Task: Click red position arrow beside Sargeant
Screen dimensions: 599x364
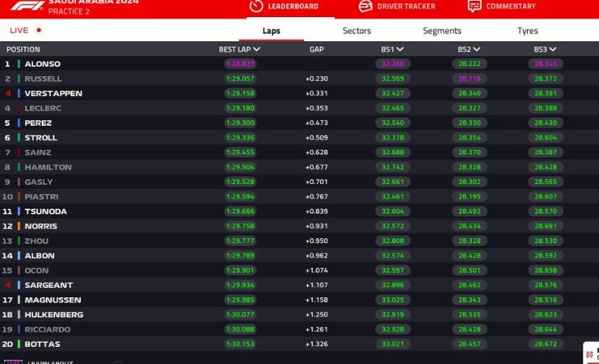Action: pyautogui.click(x=8, y=285)
